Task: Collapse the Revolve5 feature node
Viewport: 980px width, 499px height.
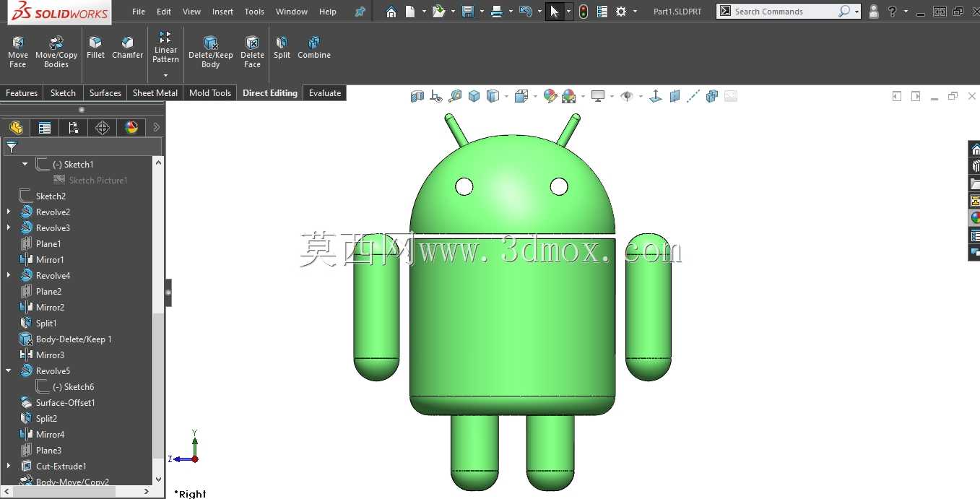Action: 9,370
